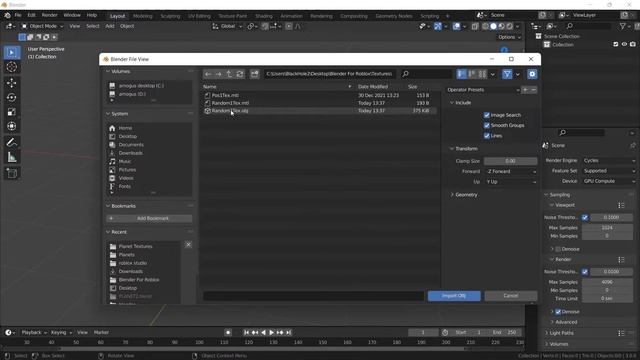Select the Transform tool

[12, 126]
